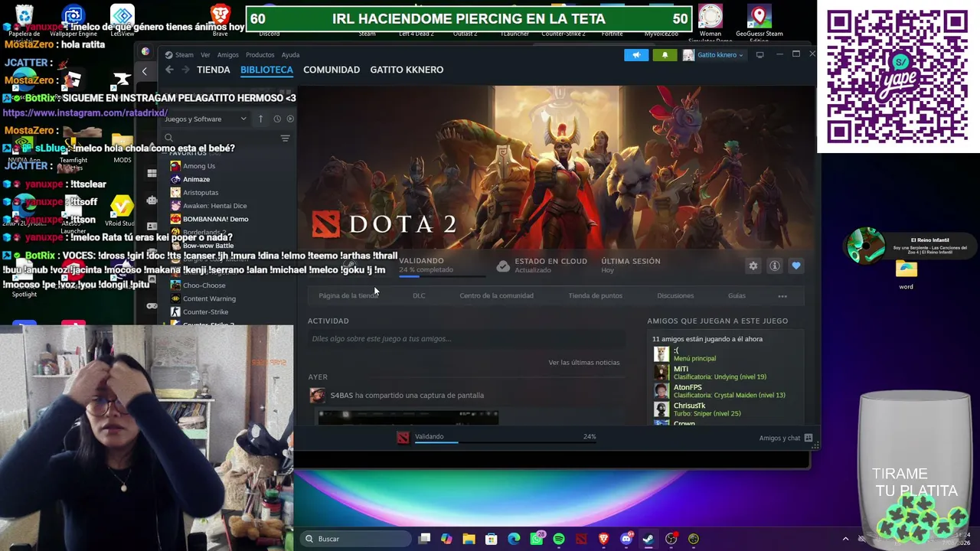Image resolution: width=980 pixels, height=551 pixels.
Task: Open Spotify from the taskbar
Action: (x=559, y=539)
